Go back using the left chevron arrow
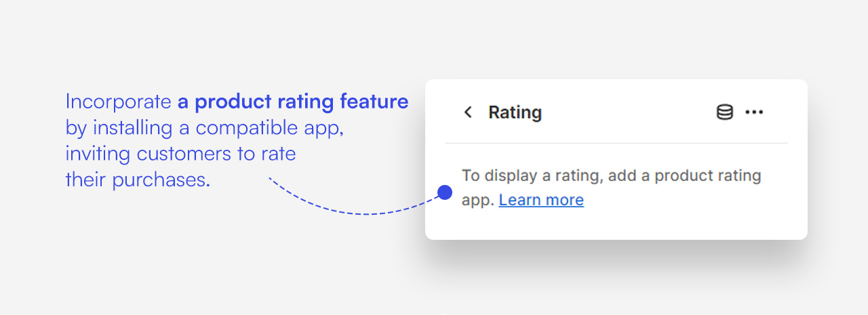Screen dimensions: 868x315 [x=467, y=112]
